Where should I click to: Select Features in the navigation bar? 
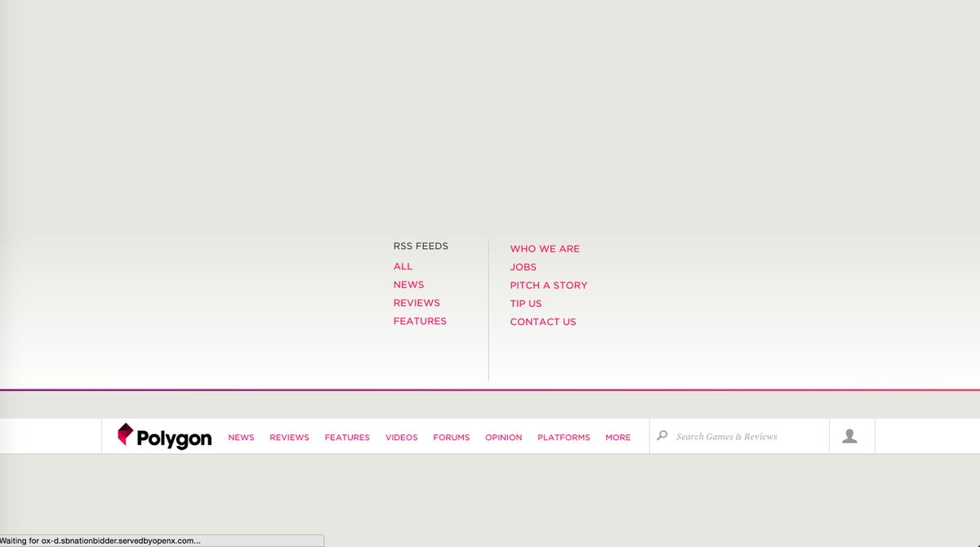click(347, 438)
